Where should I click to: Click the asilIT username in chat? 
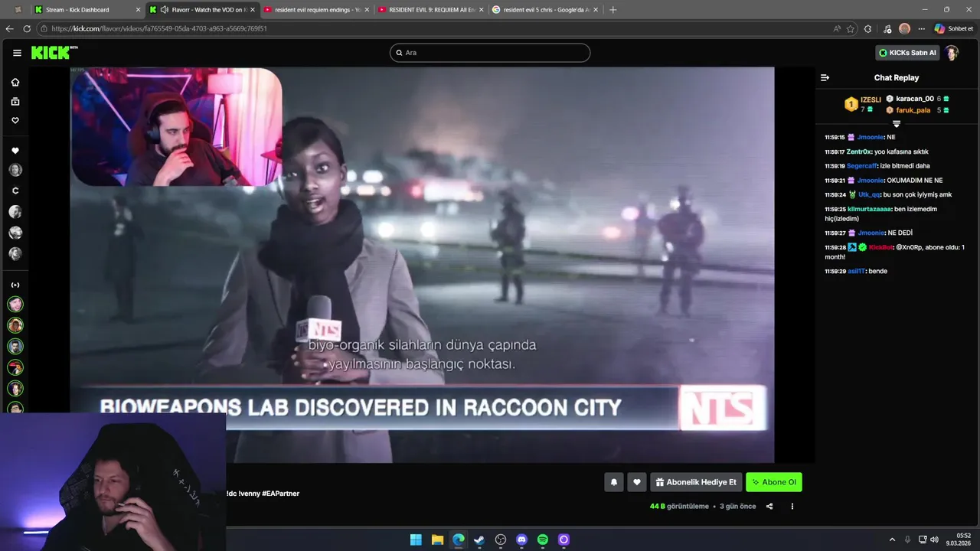(856, 271)
